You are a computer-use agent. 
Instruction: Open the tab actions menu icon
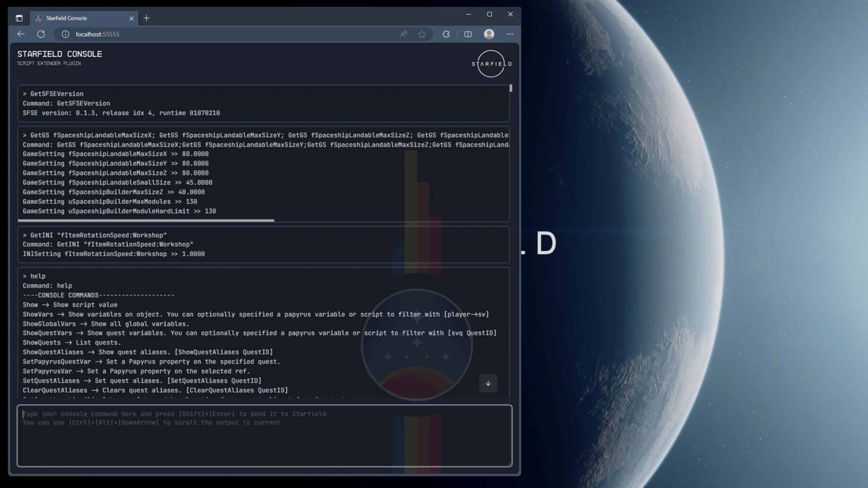(x=19, y=18)
